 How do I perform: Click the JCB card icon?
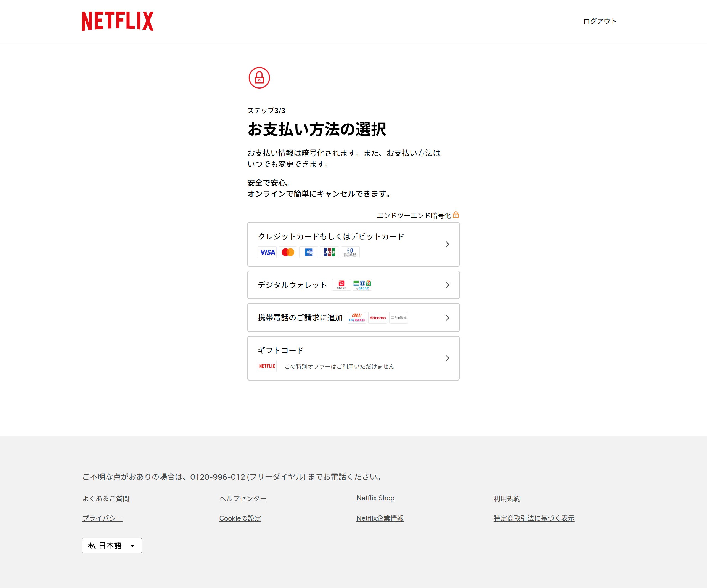point(329,252)
